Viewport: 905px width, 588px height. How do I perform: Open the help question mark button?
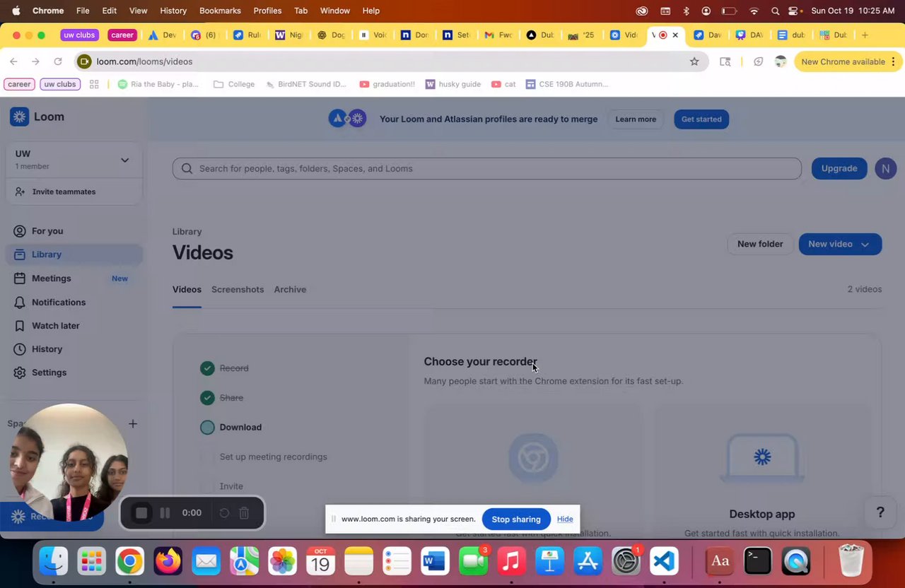pos(880,512)
